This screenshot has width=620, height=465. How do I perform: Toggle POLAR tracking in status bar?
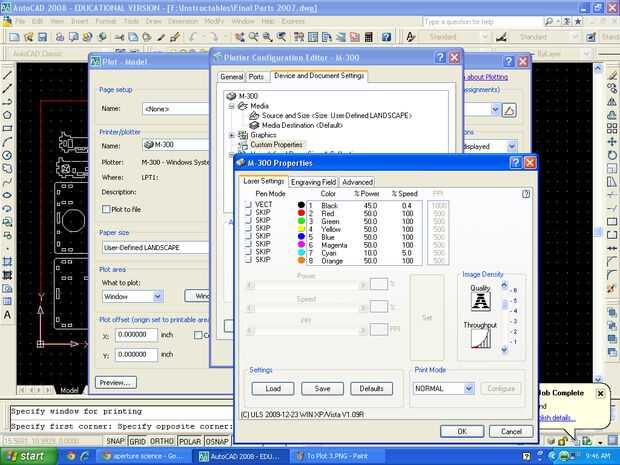[190, 441]
